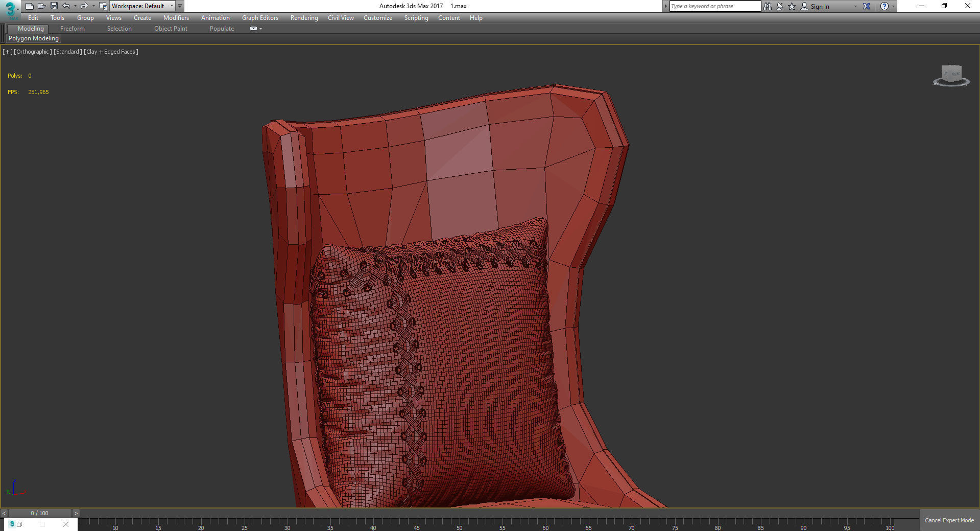
Task: Open the Favorites star icon
Action: coord(792,6)
